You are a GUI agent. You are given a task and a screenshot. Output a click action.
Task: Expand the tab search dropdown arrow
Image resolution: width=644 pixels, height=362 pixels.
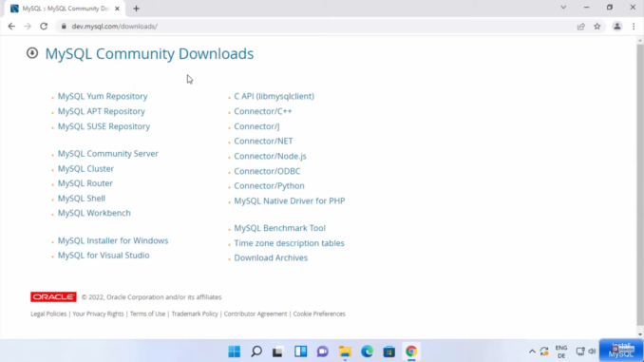563,8
